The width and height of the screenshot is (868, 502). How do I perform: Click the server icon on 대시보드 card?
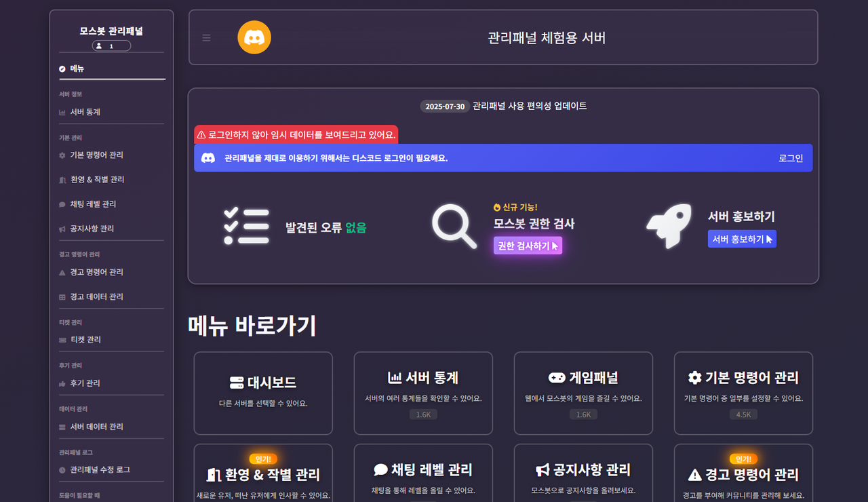click(x=237, y=383)
